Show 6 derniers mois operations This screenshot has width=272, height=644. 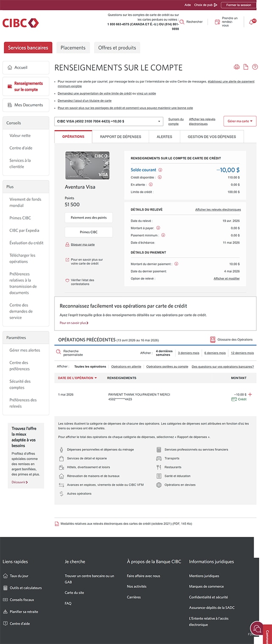tap(215, 353)
